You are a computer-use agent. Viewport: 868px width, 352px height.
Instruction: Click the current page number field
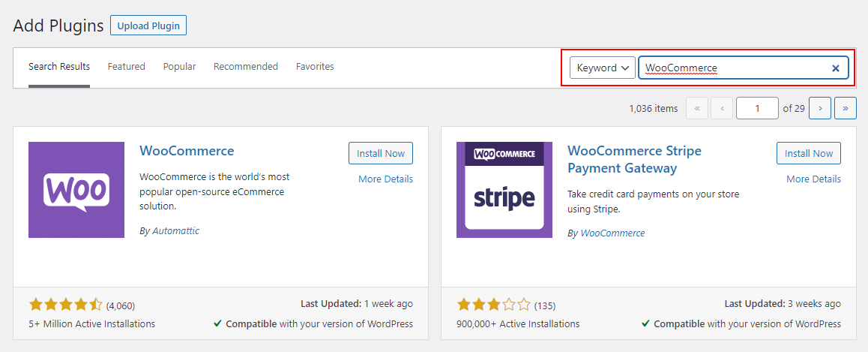[757, 109]
